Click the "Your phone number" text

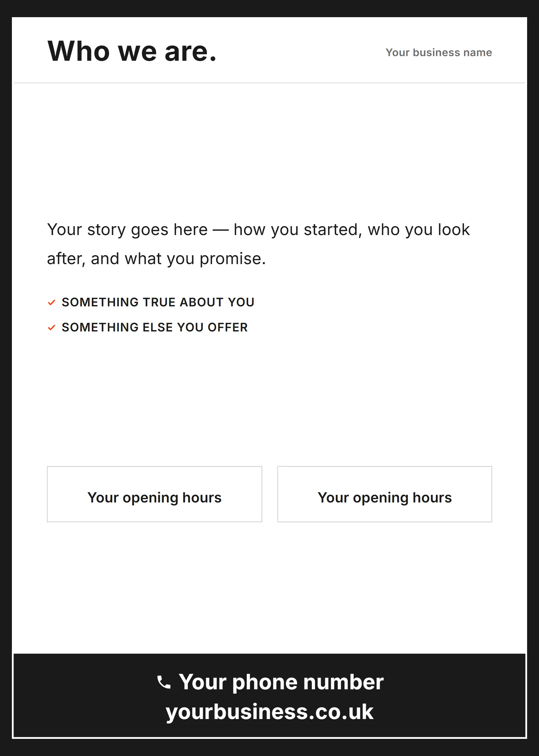[x=281, y=682]
